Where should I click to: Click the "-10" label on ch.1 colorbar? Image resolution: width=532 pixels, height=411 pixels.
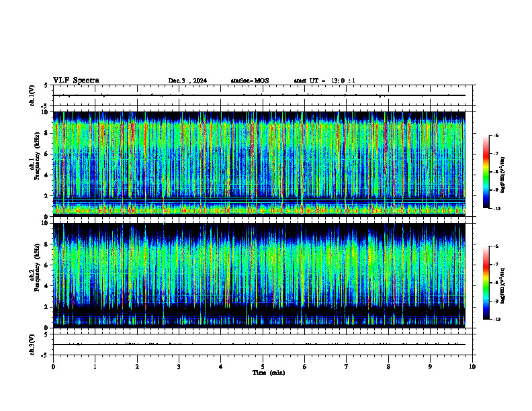(x=496, y=208)
